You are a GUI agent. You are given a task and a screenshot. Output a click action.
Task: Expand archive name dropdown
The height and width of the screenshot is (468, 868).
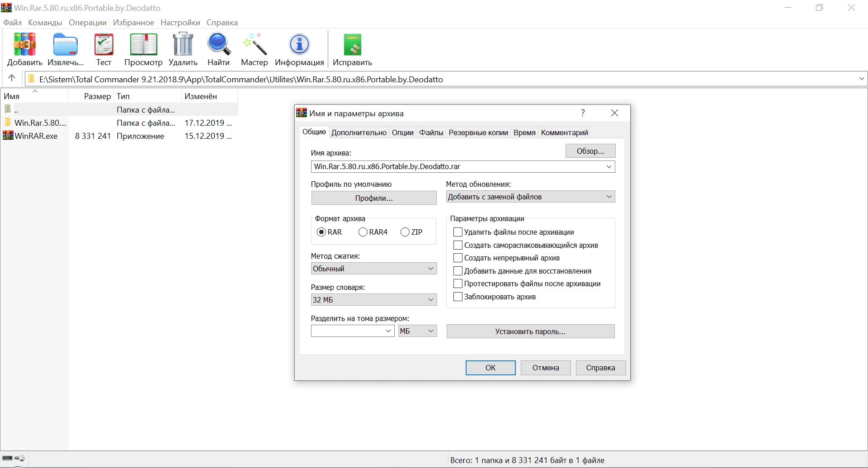pos(609,166)
